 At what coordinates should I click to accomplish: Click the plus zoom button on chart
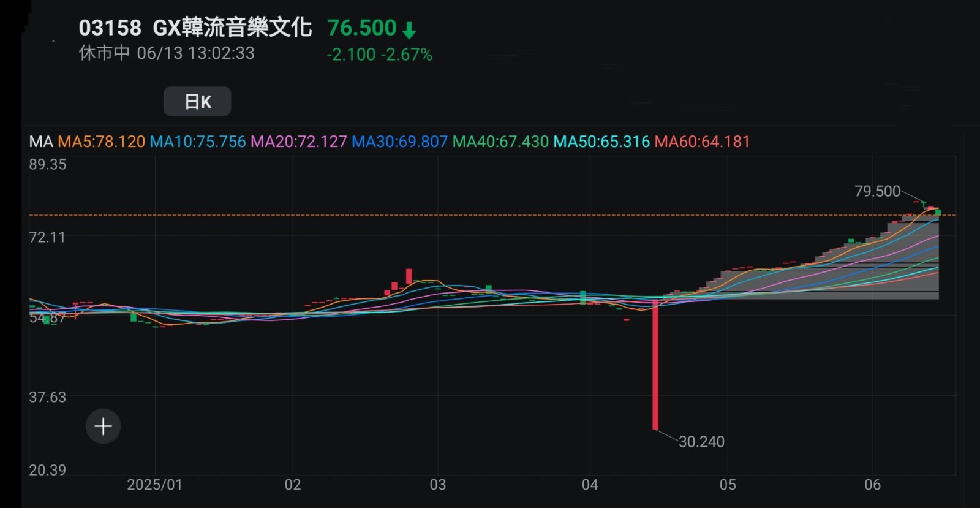coord(103,426)
